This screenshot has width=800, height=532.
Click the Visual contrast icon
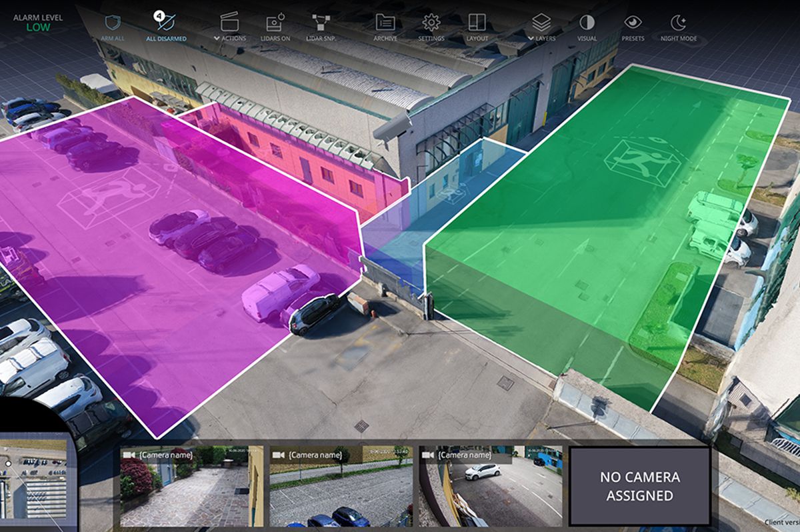pyautogui.click(x=587, y=23)
